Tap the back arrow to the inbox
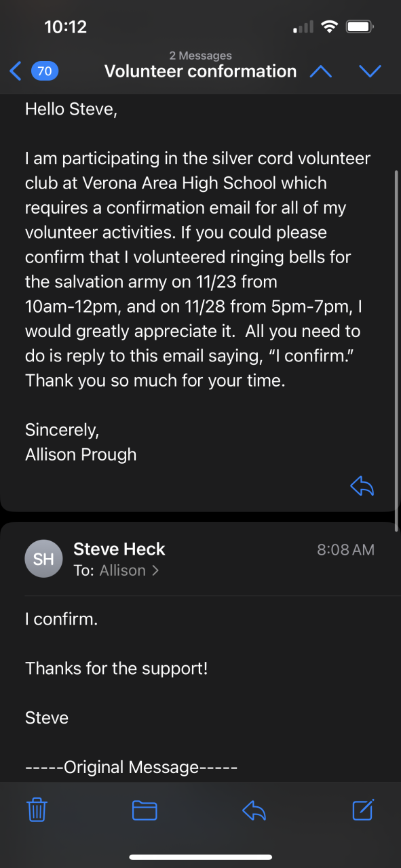 (16, 71)
